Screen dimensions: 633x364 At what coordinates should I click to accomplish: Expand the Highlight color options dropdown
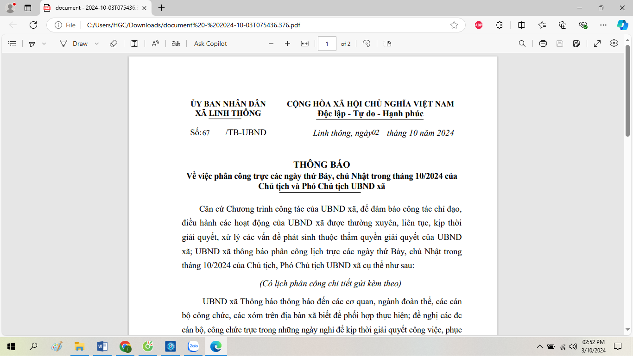coord(44,44)
